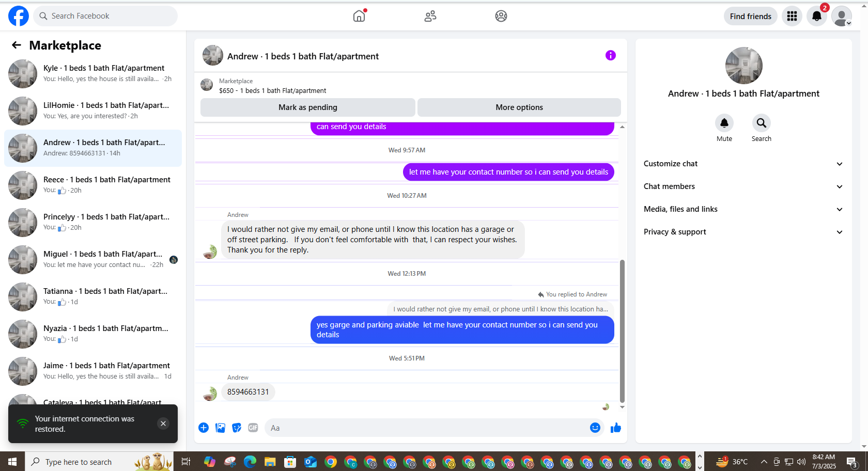Open the notifications bell

(817, 16)
